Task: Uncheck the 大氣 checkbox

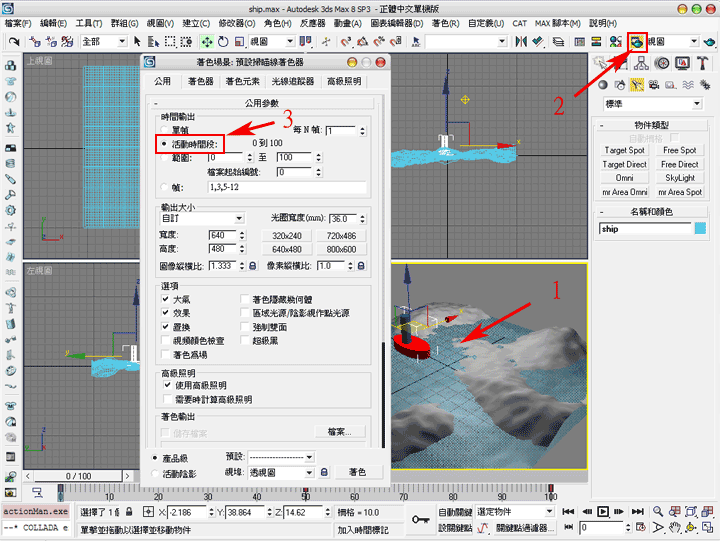Action: coord(165,299)
